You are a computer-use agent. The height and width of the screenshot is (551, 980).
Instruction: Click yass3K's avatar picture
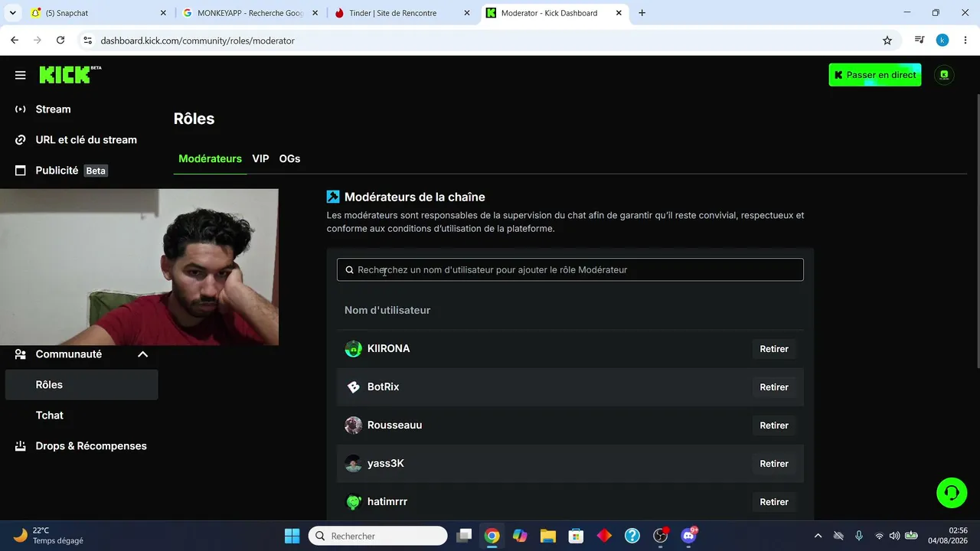pos(353,464)
